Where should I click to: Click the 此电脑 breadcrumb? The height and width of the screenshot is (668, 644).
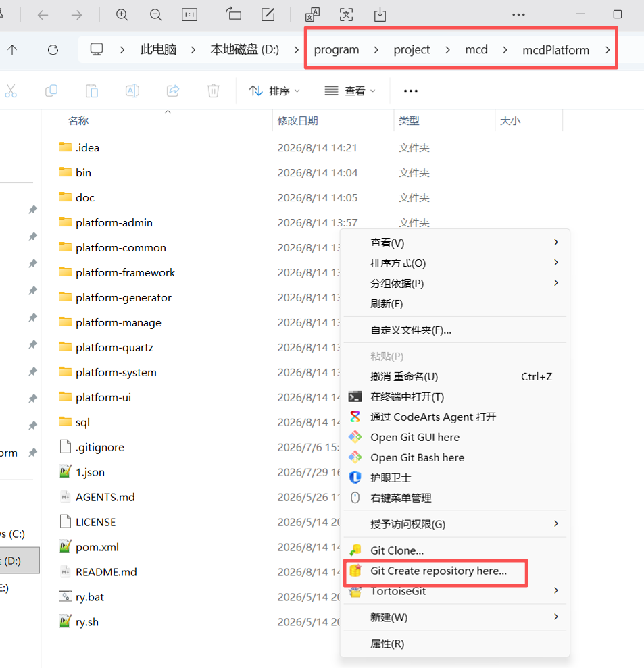pos(159,49)
